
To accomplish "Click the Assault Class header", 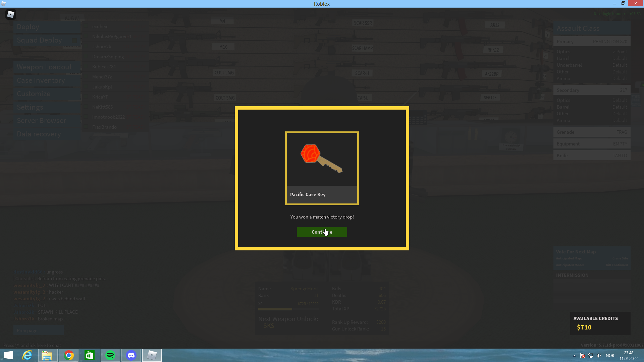I will tap(592, 28).
